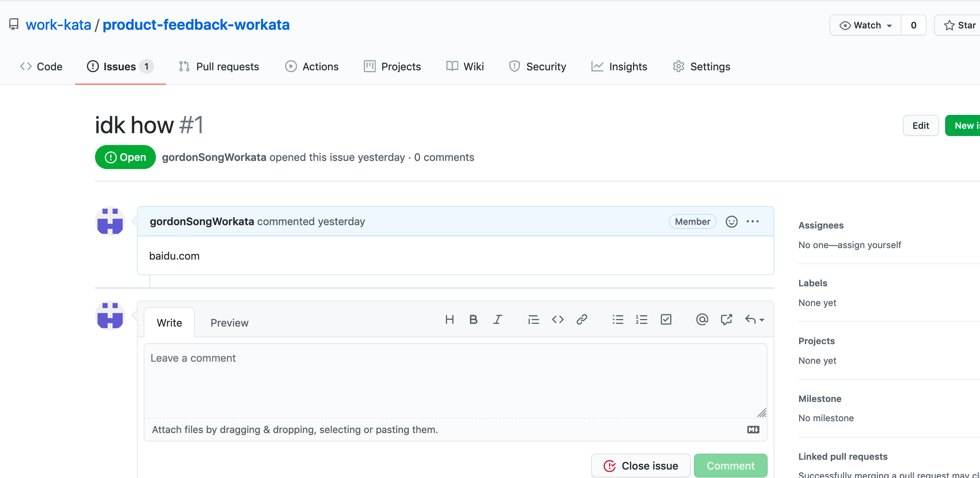The width and height of the screenshot is (980, 478).
Task: Click the heading format icon
Action: pyautogui.click(x=449, y=319)
